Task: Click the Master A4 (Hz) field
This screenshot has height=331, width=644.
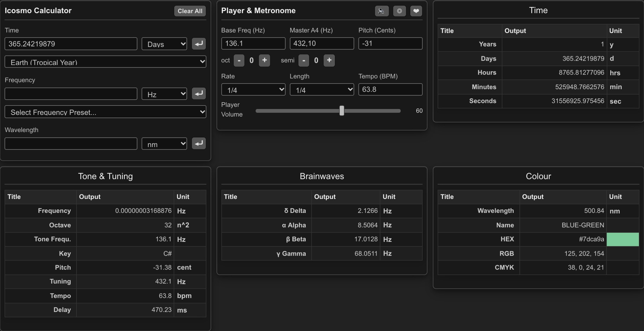Action: [x=322, y=43]
